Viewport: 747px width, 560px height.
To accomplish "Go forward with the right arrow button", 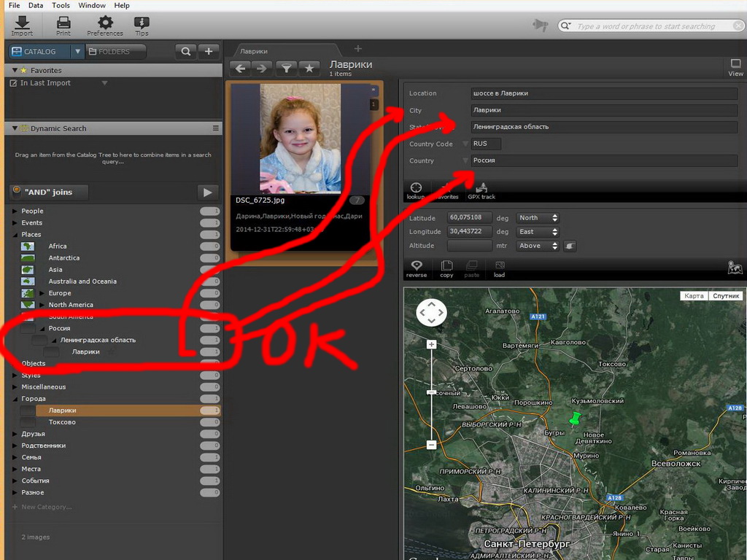I will 262,69.
